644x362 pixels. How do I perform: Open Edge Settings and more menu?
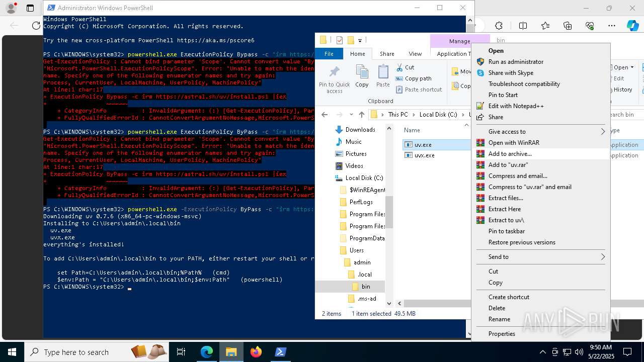coord(612,26)
